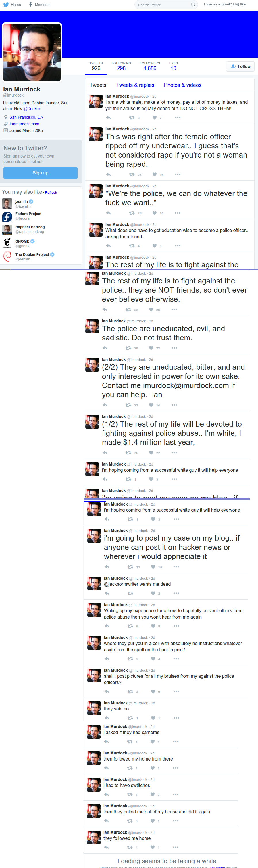The height and width of the screenshot is (868, 258).
Task: Open Moments via the lightning bolt icon
Action: click(31, 5)
